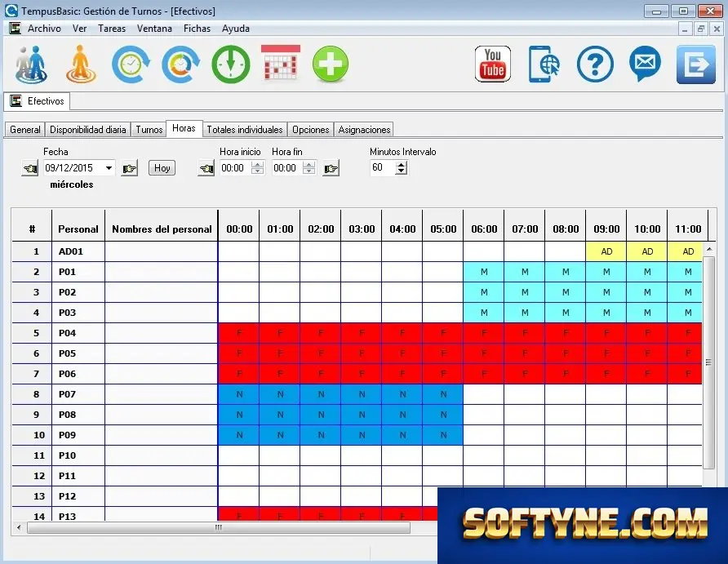Go to next date hand arrow

pyautogui.click(x=129, y=168)
